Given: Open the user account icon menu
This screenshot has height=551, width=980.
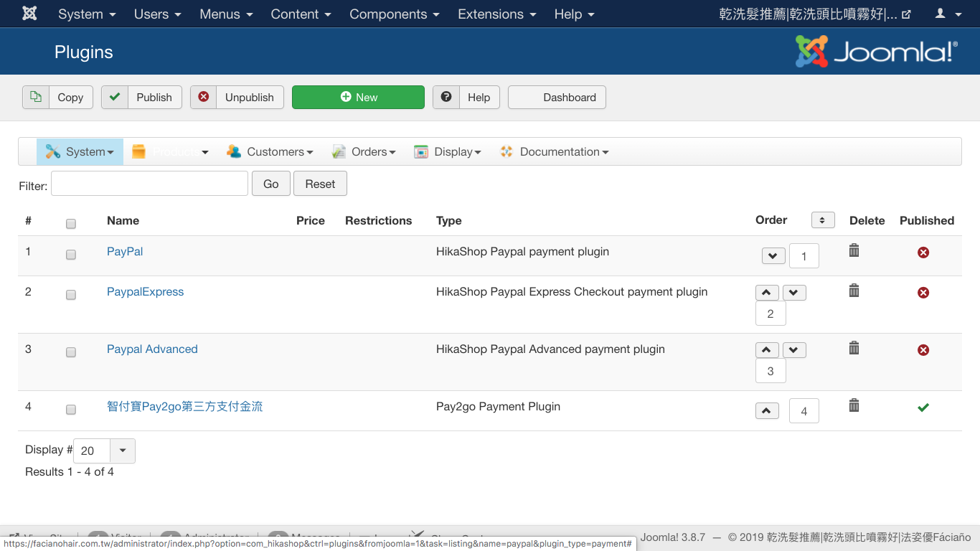Looking at the screenshot, I should [x=948, y=14].
